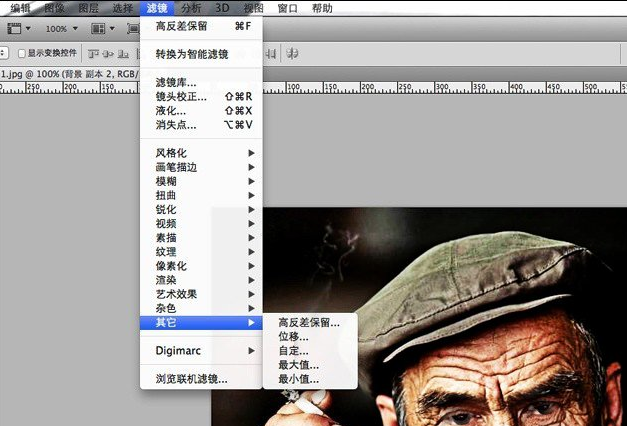627x426 pixels.
Task: Expand the 画笔描边 submenu
Action: [x=201, y=167]
